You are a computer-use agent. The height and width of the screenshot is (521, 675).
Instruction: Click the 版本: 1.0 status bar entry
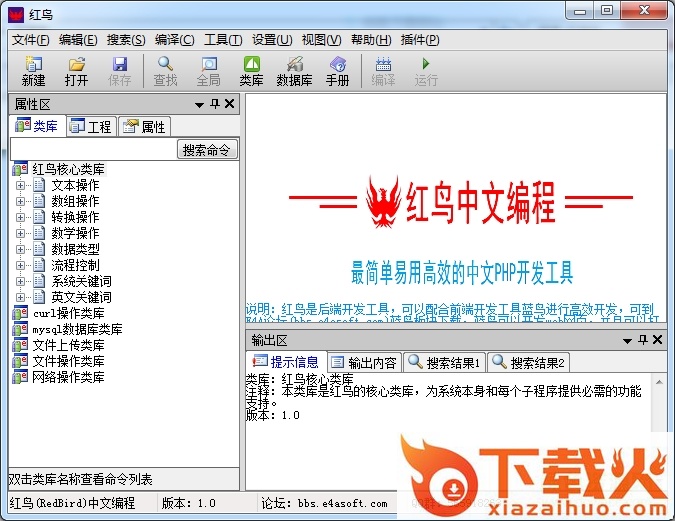click(189, 503)
